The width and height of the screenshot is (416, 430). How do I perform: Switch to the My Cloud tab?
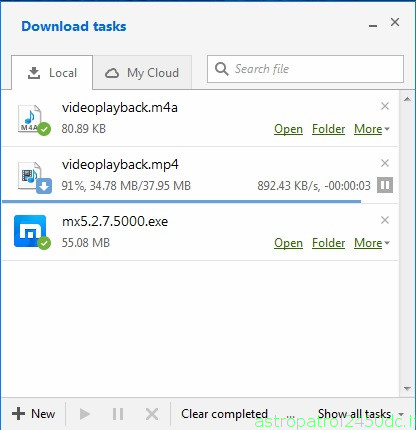pyautogui.click(x=142, y=73)
